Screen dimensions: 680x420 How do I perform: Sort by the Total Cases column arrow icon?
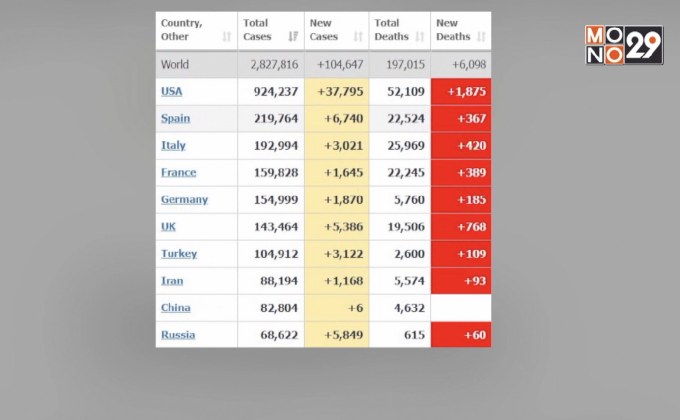293,37
